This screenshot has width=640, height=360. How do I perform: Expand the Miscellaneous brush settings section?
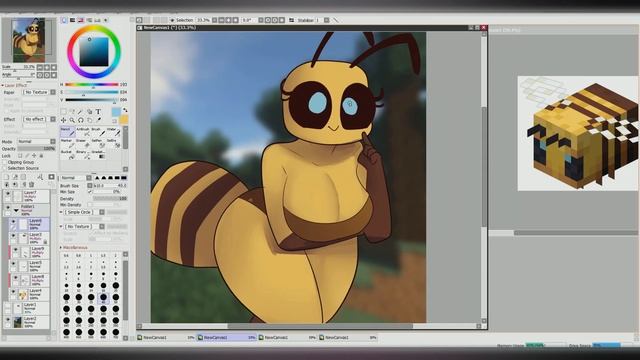point(61,248)
